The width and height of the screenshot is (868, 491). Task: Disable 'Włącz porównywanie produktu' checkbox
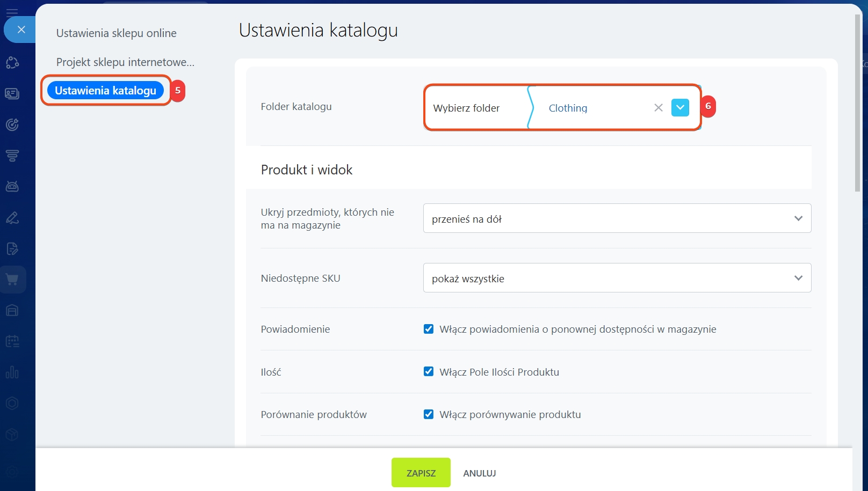[x=429, y=414]
